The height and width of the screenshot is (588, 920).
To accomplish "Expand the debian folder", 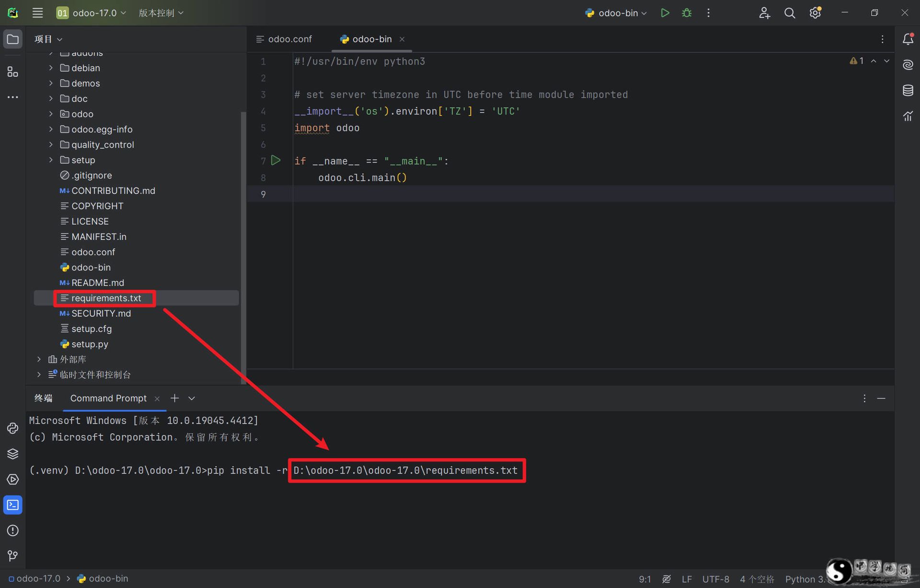I will tap(51, 68).
